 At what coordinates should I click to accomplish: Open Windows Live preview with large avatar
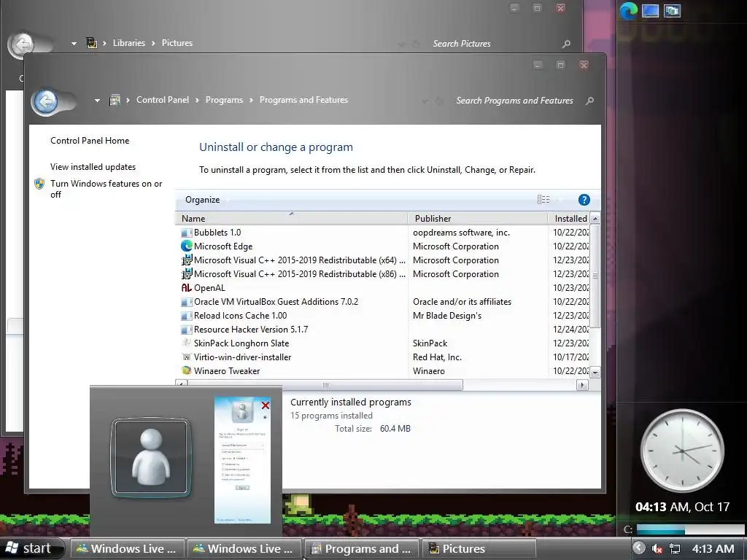click(151, 458)
